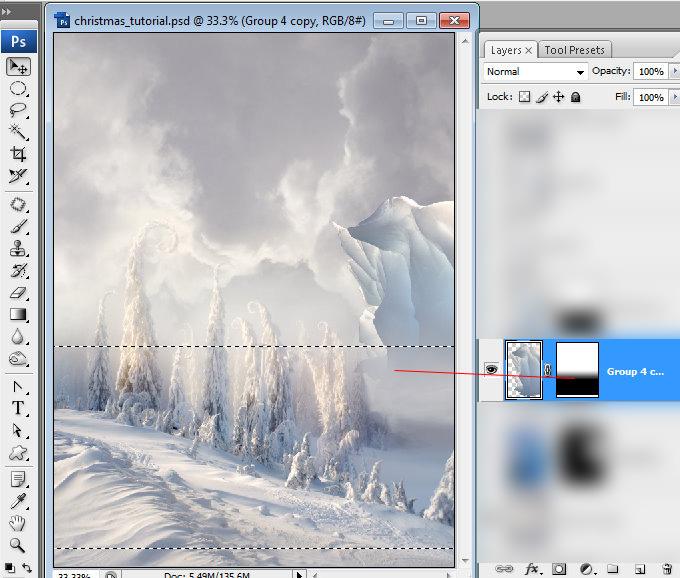Screen dimensions: 680x578
Task: Hide the Group 4 copy layer
Action: click(x=491, y=370)
